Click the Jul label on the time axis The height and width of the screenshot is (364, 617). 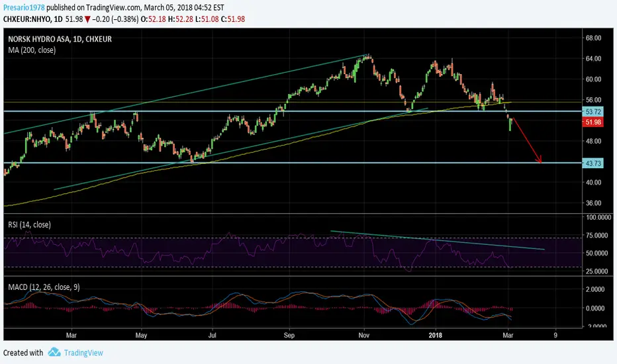pyautogui.click(x=212, y=336)
